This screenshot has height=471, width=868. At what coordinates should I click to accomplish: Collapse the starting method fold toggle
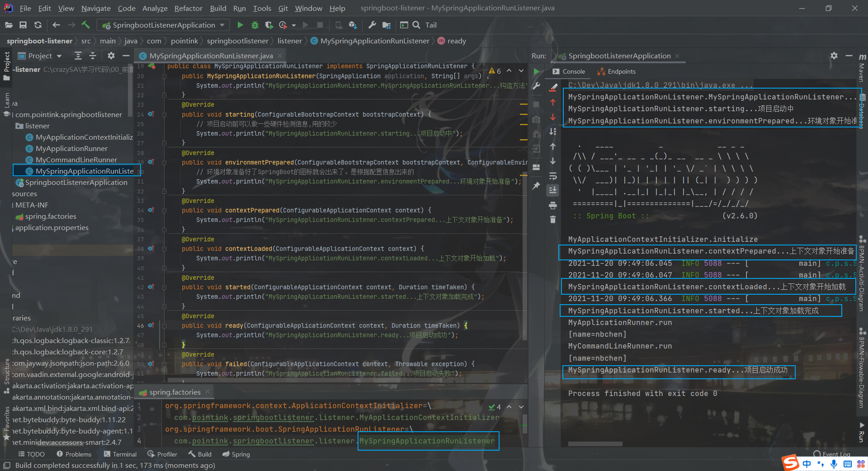(165, 114)
